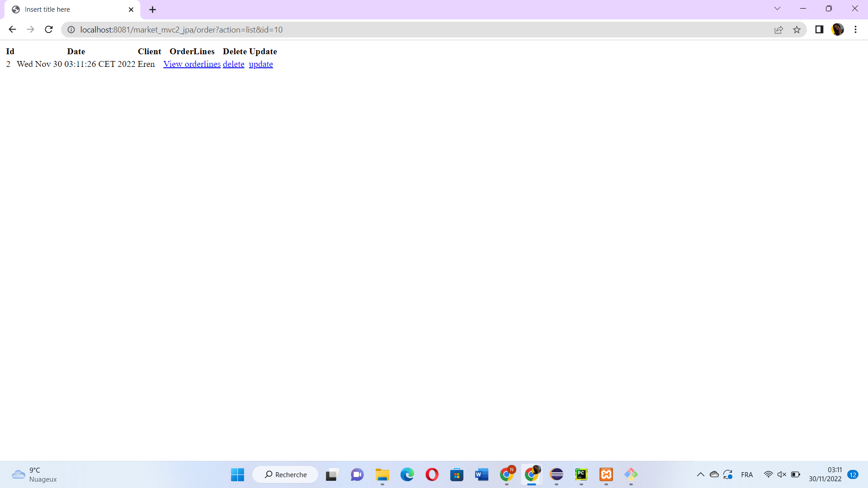Open new browser tab

coord(152,9)
